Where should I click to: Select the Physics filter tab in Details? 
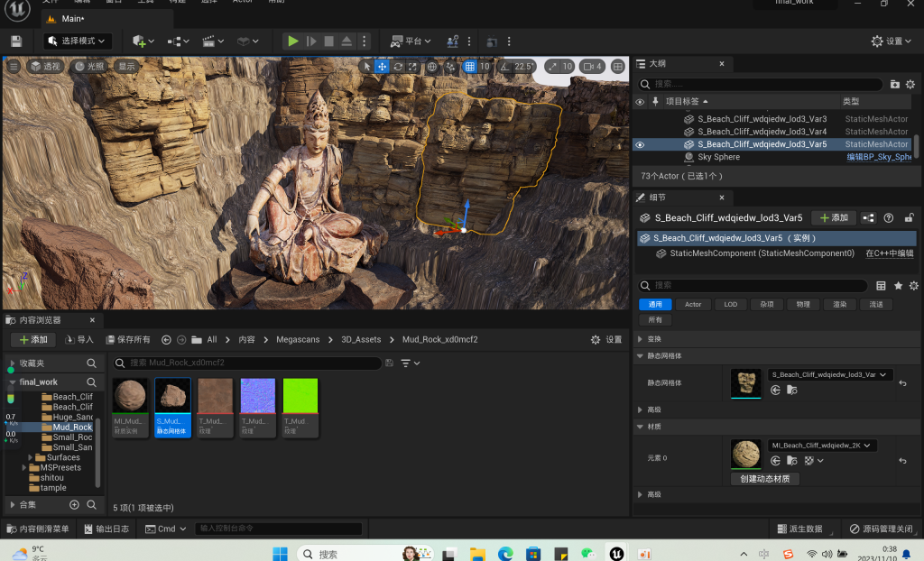tap(803, 305)
